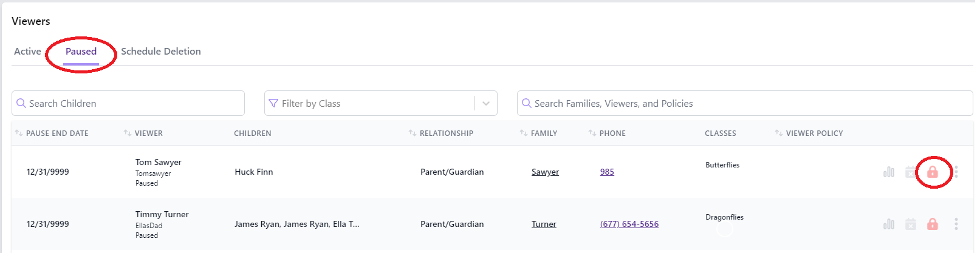Sort the table by Viewer column

coord(143,133)
